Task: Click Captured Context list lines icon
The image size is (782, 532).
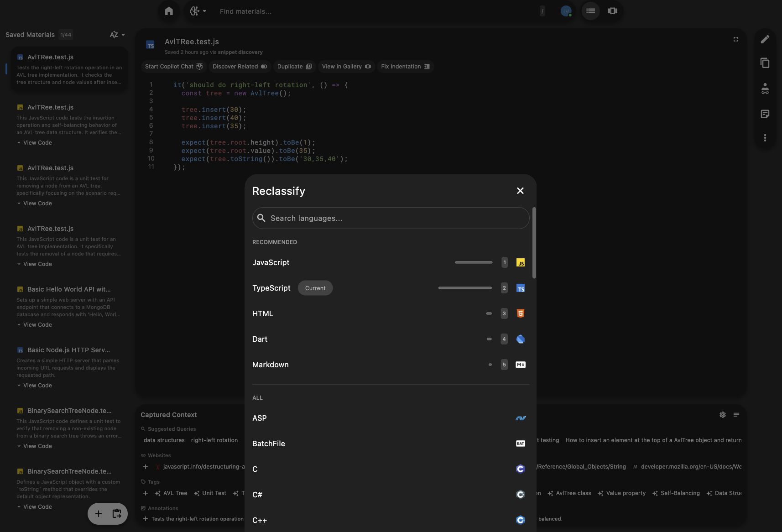Action: (x=736, y=415)
